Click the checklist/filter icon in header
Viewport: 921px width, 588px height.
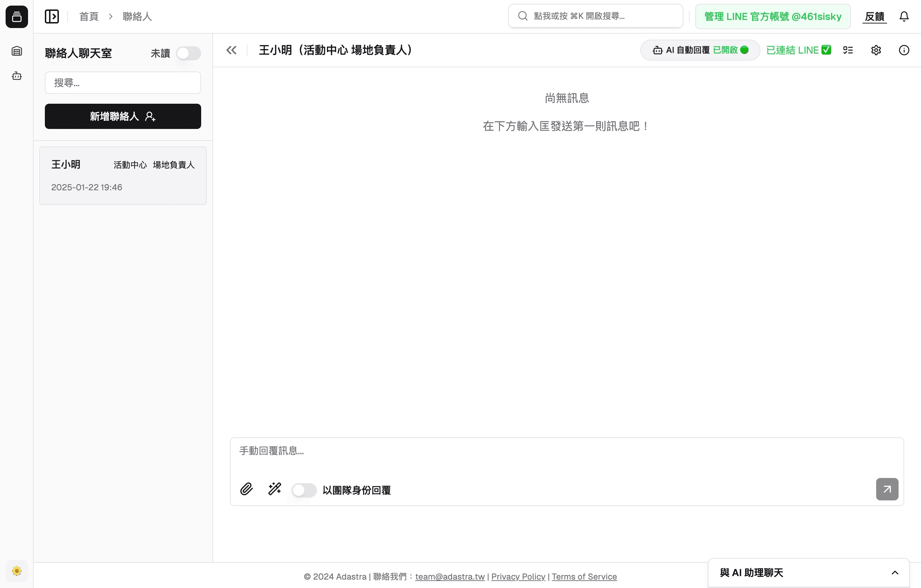[x=848, y=50]
